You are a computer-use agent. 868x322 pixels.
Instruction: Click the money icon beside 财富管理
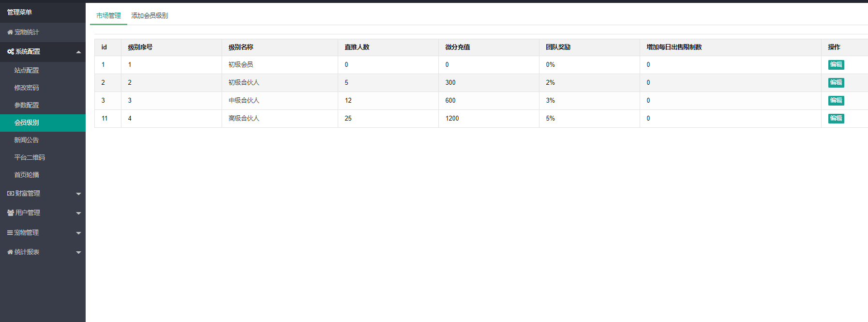click(11, 194)
